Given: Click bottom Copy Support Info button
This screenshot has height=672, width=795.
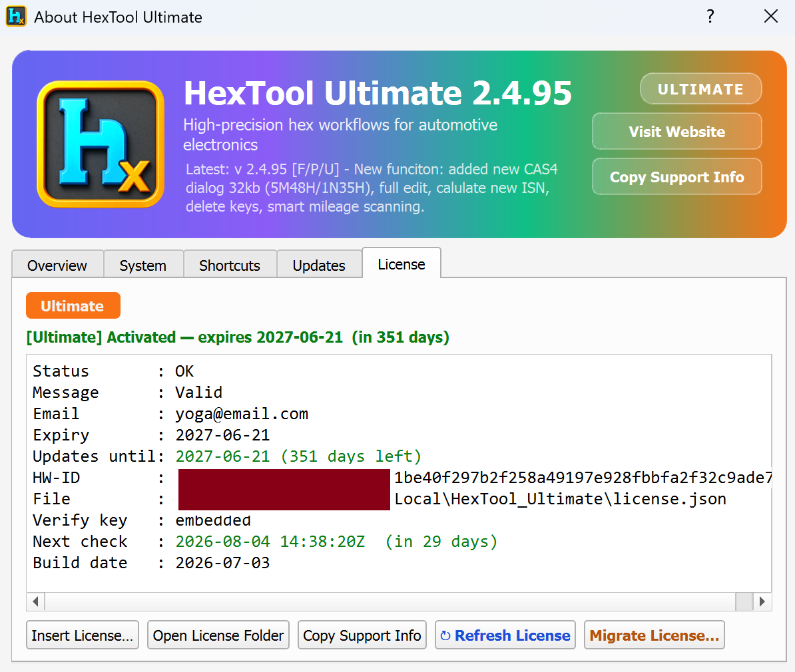Looking at the screenshot, I should (362, 635).
